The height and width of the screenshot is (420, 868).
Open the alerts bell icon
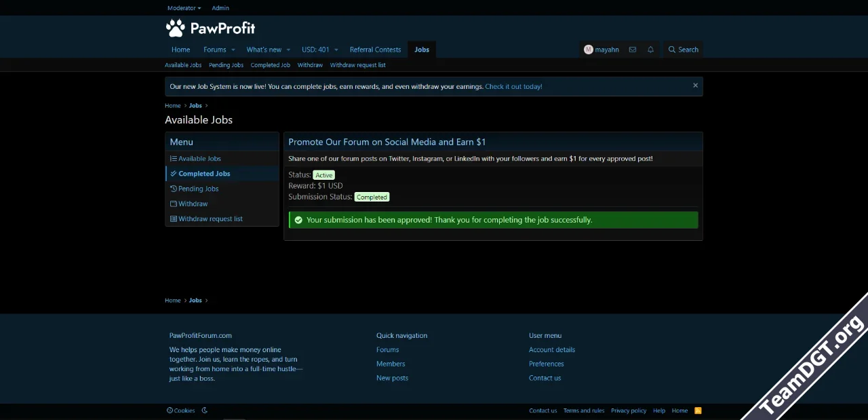click(650, 50)
